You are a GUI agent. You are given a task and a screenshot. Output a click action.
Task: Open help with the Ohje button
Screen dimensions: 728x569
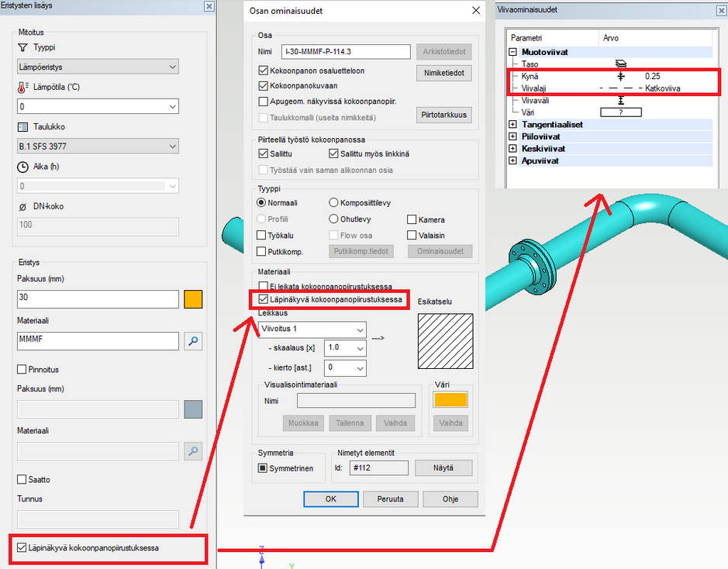click(x=450, y=499)
